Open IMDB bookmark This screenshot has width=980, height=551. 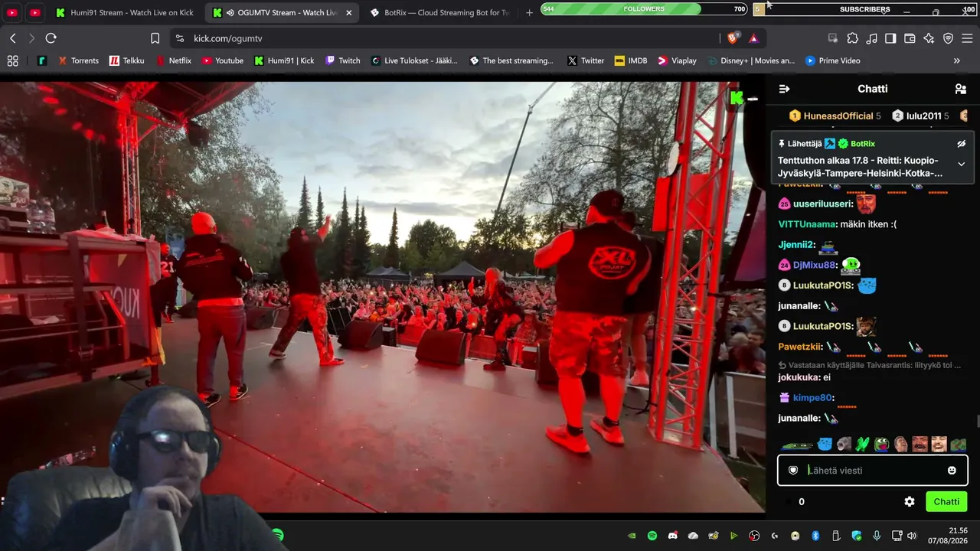[631, 60]
